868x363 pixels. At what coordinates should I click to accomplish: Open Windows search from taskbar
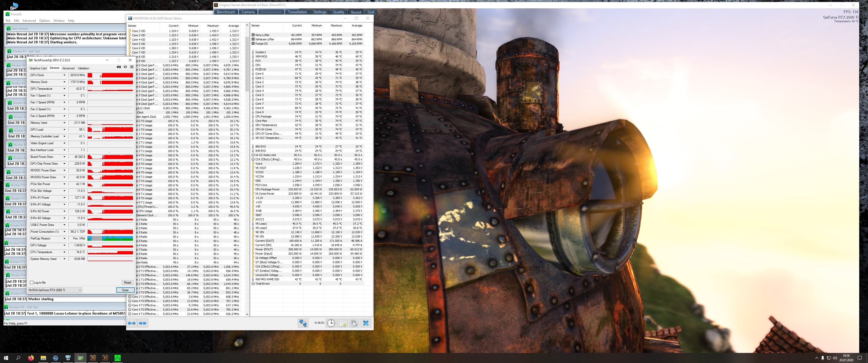(x=18, y=358)
